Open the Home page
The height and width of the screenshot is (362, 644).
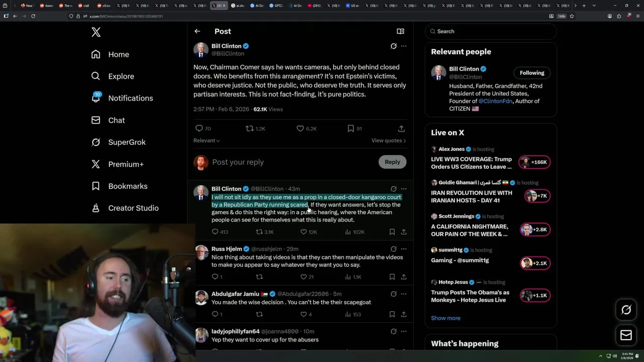coord(110,54)
